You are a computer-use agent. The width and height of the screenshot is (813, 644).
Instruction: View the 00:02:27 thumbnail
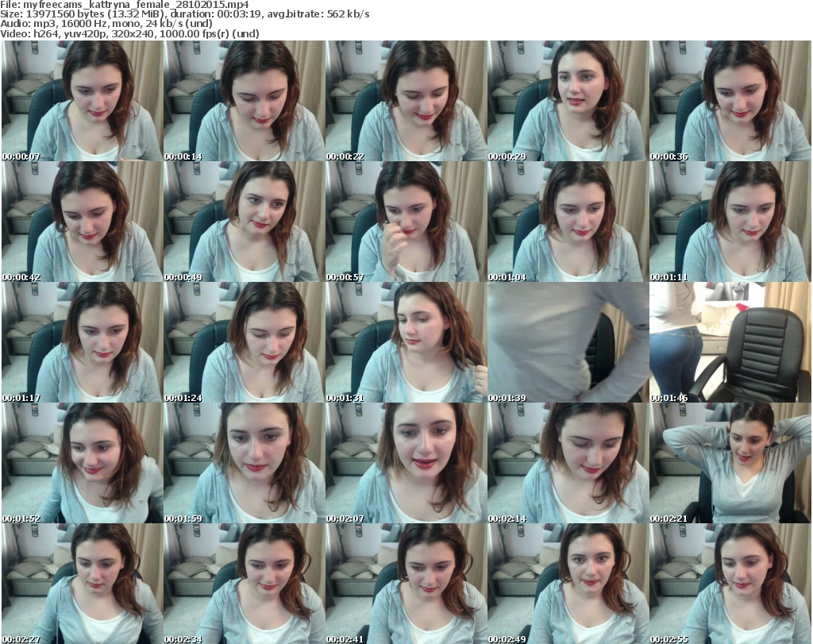coord(82,584)
